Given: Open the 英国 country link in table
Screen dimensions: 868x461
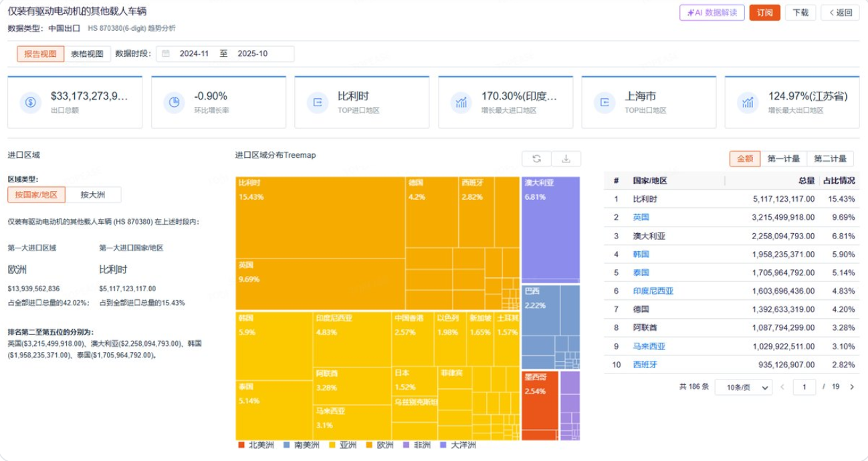Looking at the screenshot, I should point(641,217).
